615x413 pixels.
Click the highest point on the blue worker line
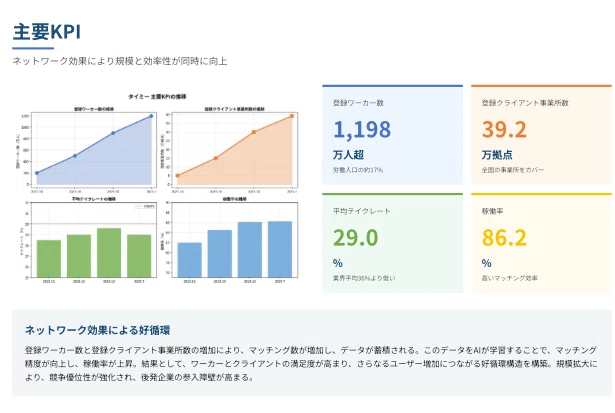coord(151,116)
